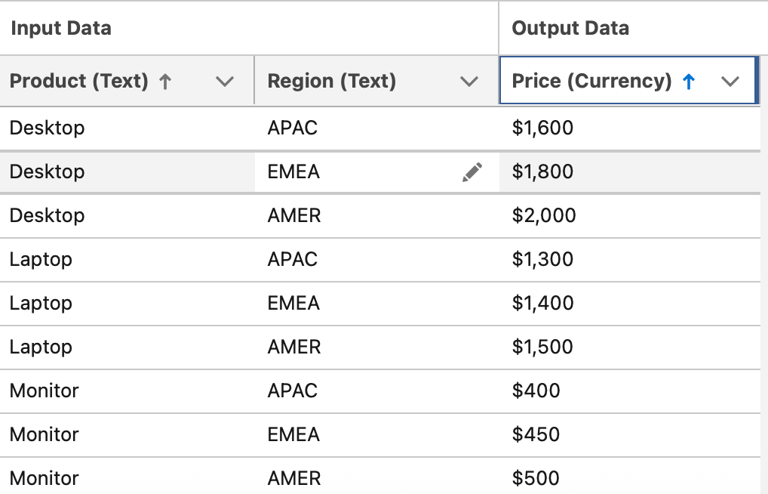Select the Input Data group header
Screen dimensions: 768x494
click(x=61, y=28)
